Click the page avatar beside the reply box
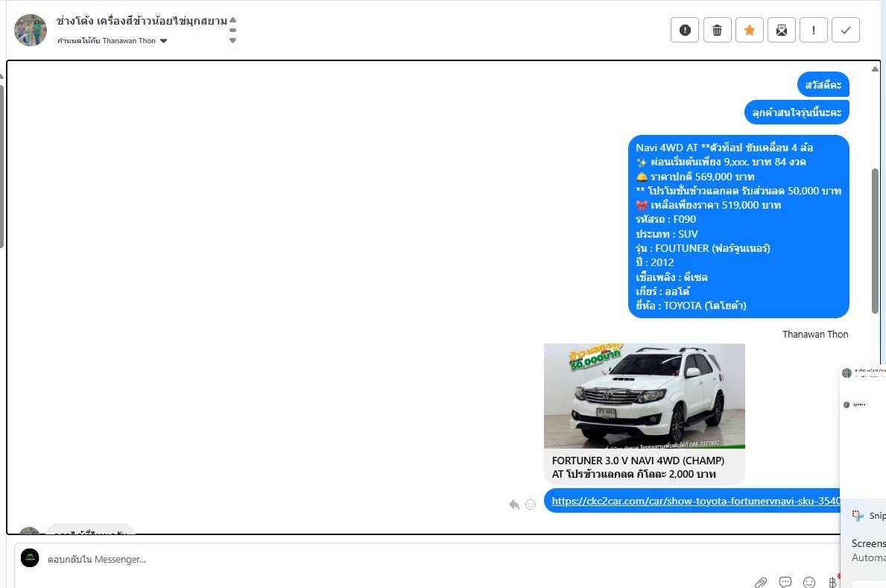This screenshot has width=886, height=588. pyautogui.click(x=30, y=558)
